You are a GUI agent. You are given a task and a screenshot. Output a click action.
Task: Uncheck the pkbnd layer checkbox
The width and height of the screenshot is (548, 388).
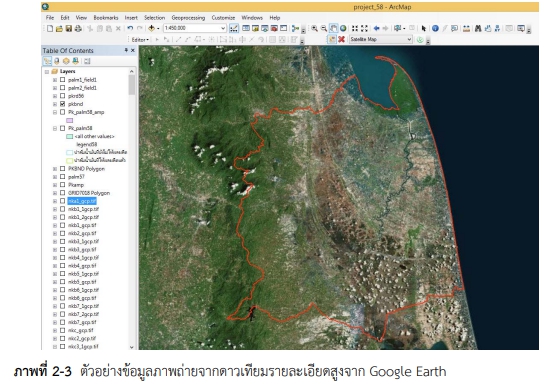[x=63, y=104]
